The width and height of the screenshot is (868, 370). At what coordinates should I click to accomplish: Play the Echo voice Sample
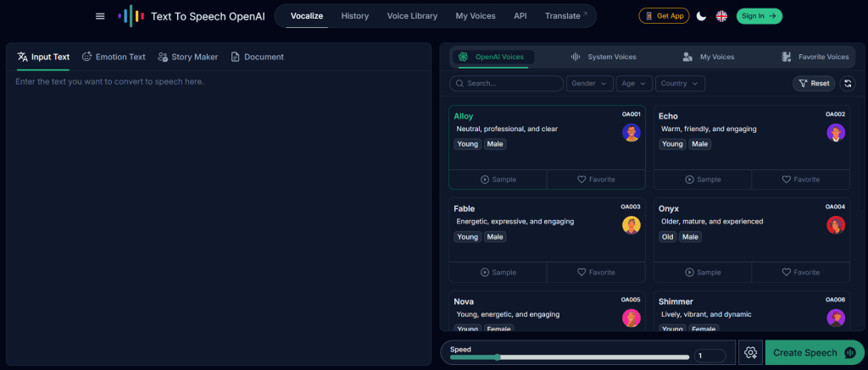[x=703, y=179]
